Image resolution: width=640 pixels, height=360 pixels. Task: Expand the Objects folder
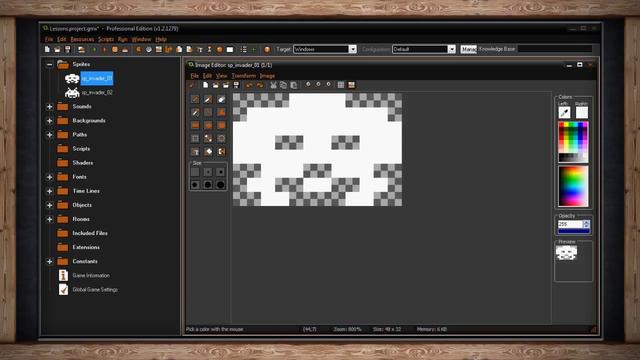pos(49,205)
